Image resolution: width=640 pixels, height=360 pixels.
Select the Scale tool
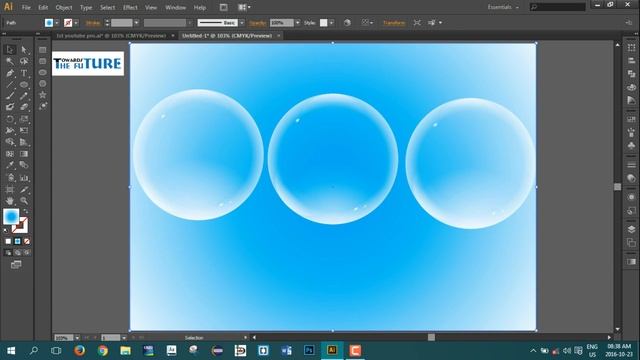[24, 119]
